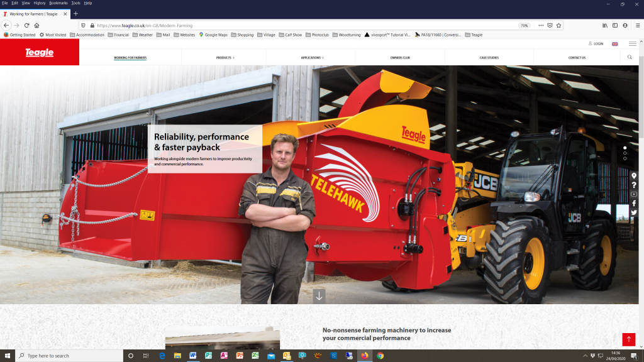644x362 pixels.
Task: Open the Tools menu
Action: tap(75, 3)
